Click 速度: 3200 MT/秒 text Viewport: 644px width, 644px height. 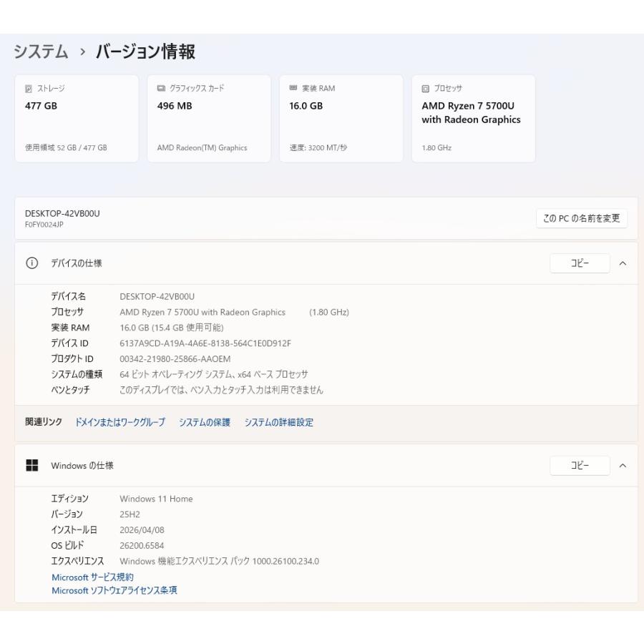point(318,147)
